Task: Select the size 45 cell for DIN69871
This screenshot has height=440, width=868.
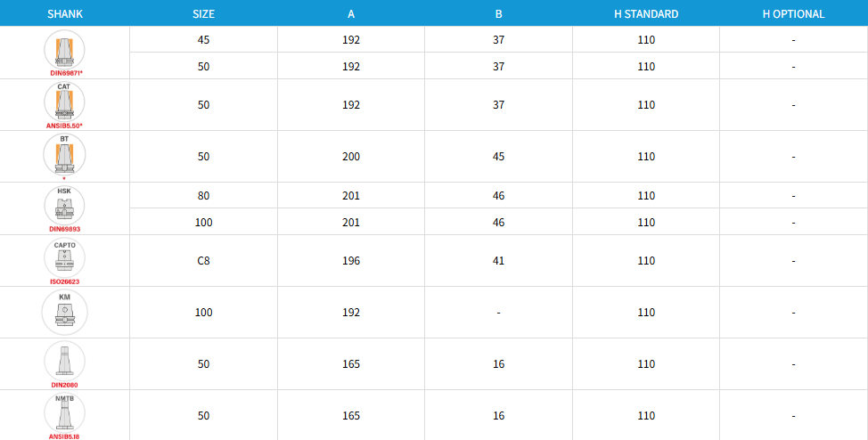Action: click(x=204, y=40)
